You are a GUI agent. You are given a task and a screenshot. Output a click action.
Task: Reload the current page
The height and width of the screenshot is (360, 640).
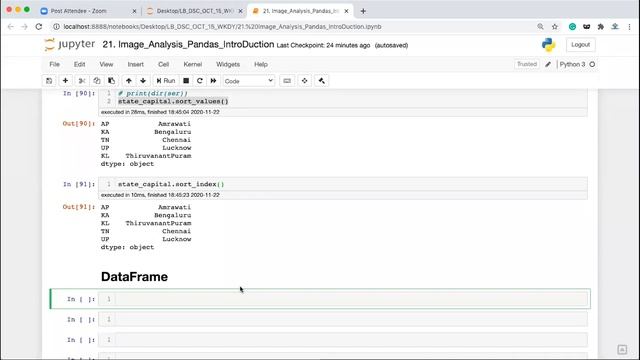(39, 27)
